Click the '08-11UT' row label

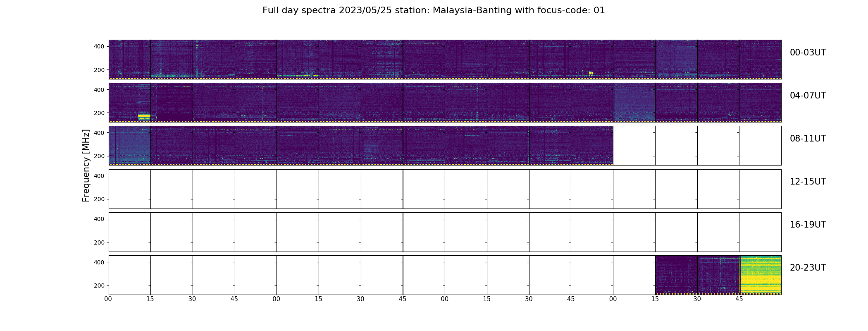coord(808,139)
